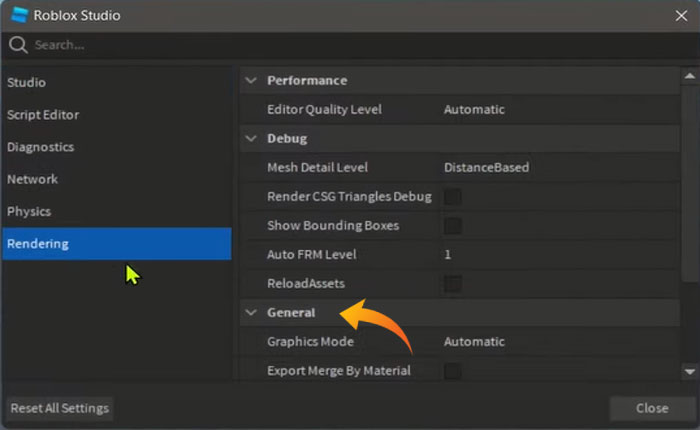Click the Export Merge By Material label
Screen dimensions: 700x430
coord(339,371)
